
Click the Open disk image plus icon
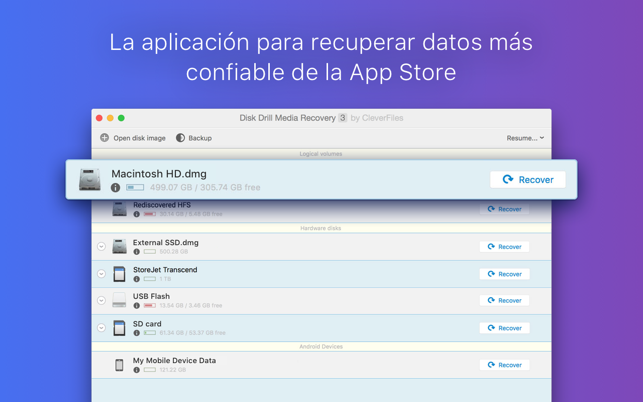(105, 138)
